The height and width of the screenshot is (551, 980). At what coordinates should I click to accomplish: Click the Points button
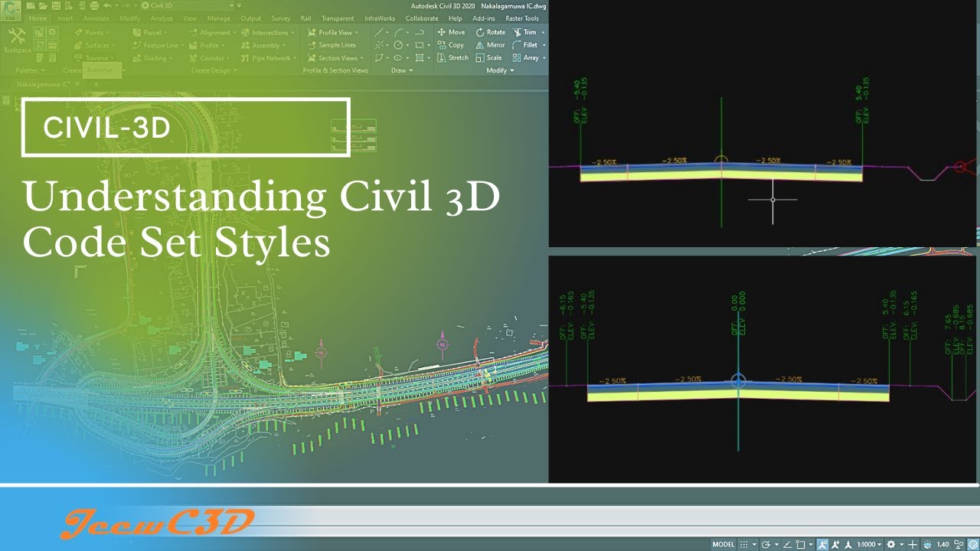pyautogui.click(x=91, y=32)
